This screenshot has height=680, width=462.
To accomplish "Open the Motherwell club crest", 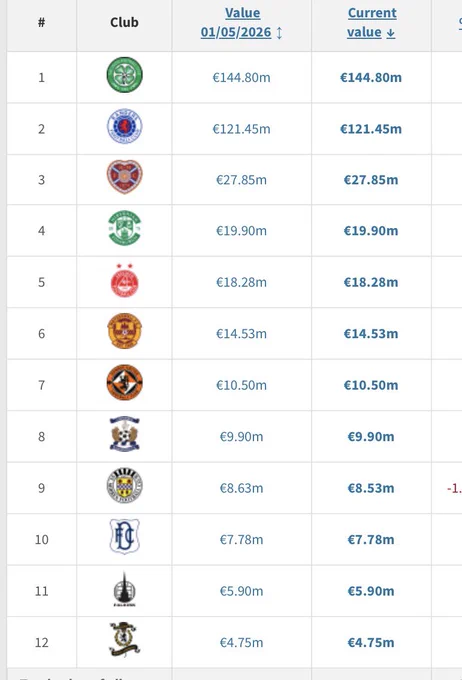I will 125,331.
